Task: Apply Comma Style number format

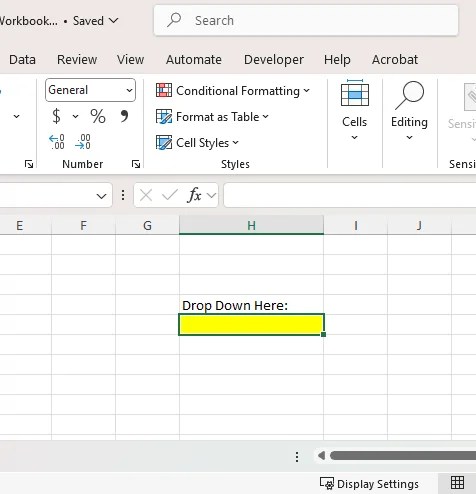Action: click(x=124, y=116)
